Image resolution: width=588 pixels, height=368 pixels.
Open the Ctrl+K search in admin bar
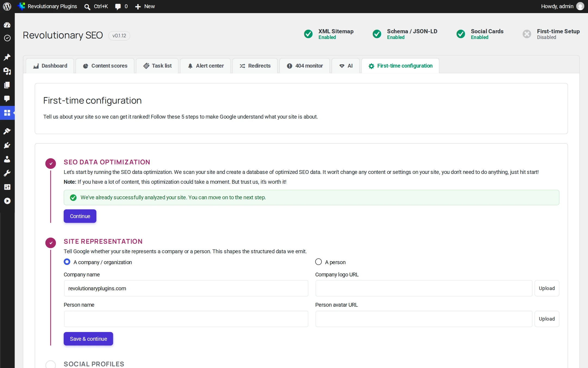point(96,6)
